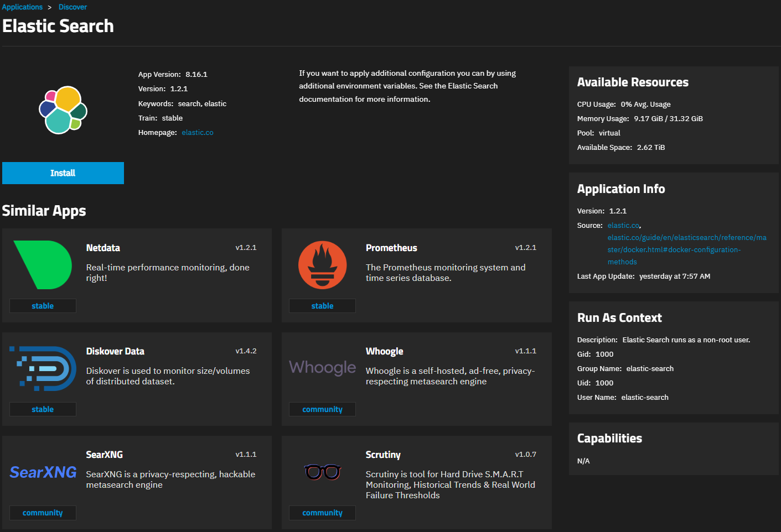
Task: Click Prometheus description text
Action: 446,273
